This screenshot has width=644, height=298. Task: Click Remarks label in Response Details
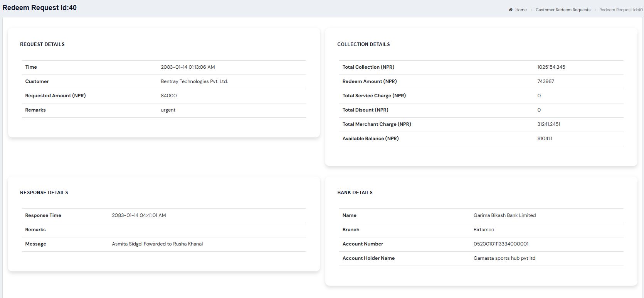[x=35, y=230]
